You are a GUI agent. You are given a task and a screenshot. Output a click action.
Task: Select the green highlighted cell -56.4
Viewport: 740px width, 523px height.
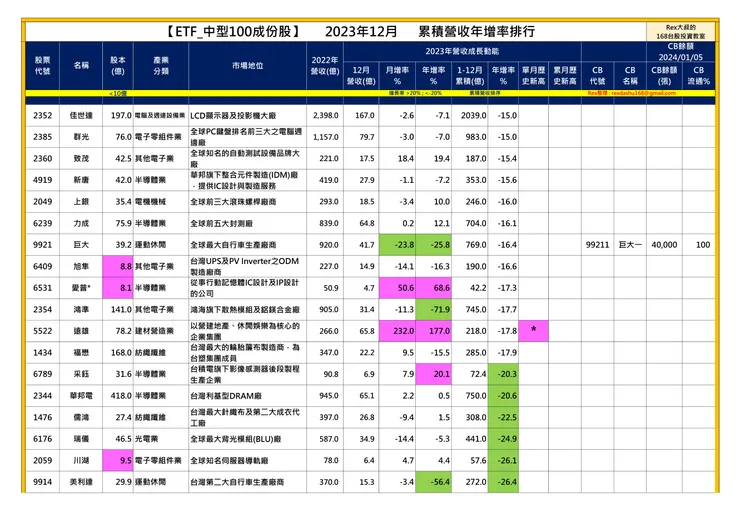coord(434,482)
